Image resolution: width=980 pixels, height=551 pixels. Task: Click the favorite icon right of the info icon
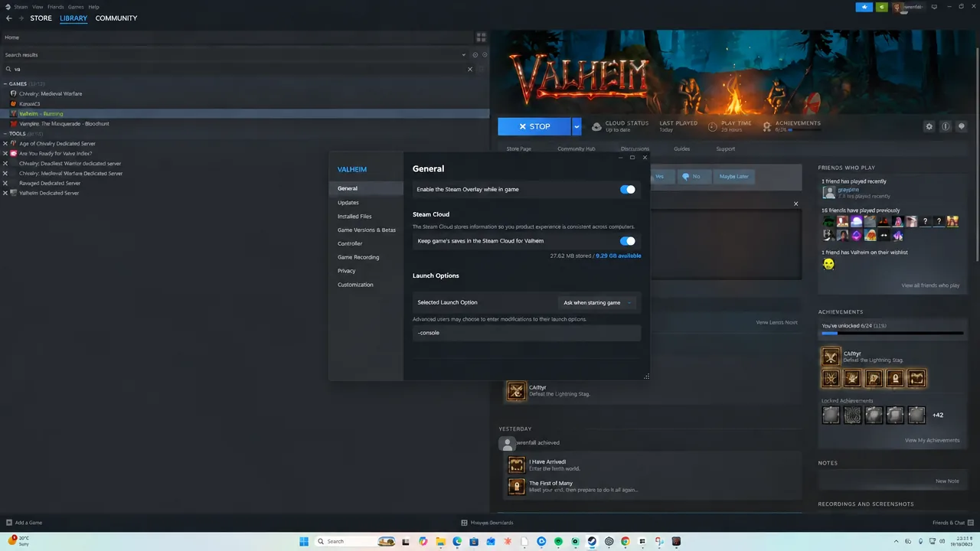[962, 126]
